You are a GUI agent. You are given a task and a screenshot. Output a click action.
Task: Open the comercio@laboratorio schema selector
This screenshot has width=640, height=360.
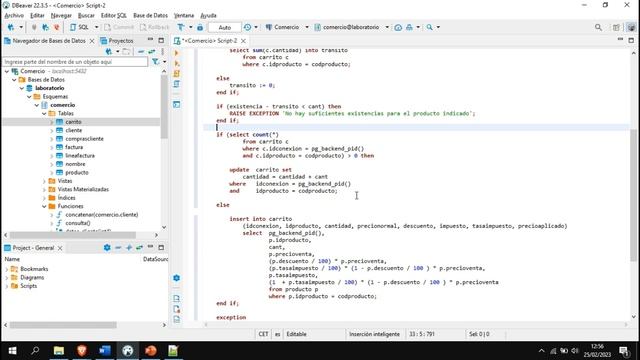pos(351,27)
